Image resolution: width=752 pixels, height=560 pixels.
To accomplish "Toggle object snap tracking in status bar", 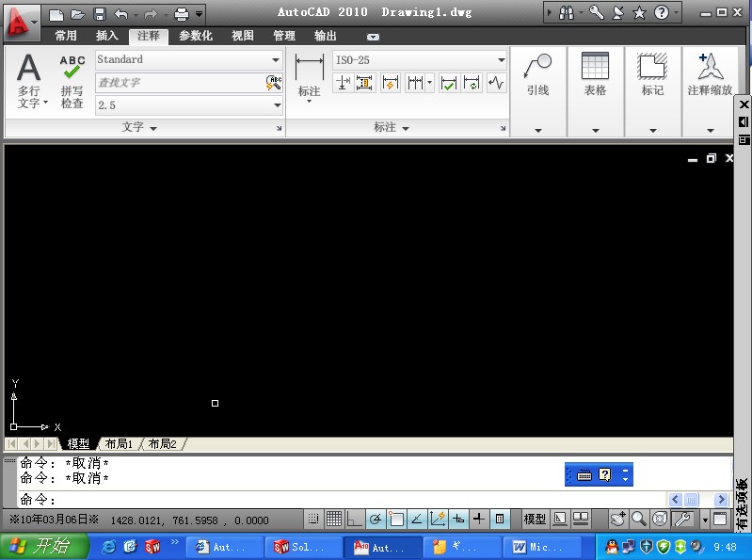I will [x=417, y=519].
